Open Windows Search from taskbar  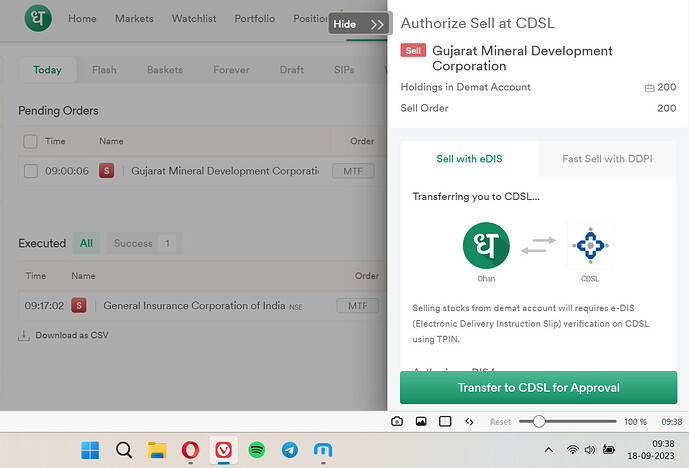(124, 450)
